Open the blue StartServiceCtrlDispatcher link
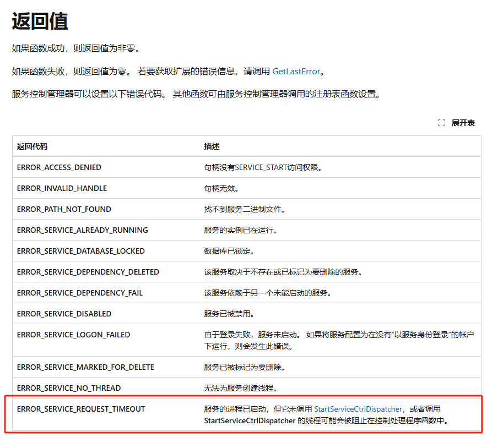The width and height of the screenshot is (487, 448). click(358, 409)
